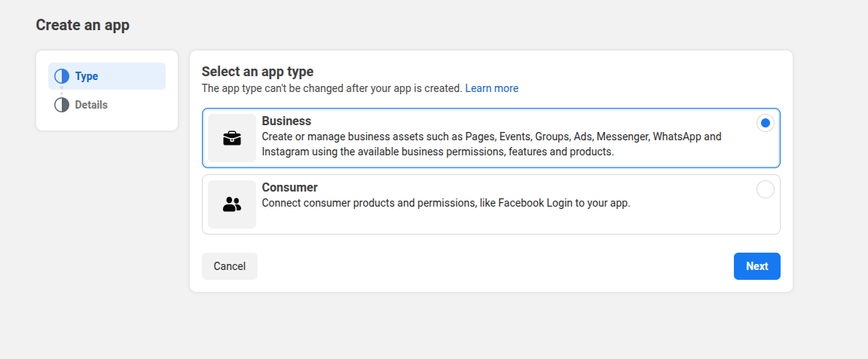Click the Business briefcase icon
This screenshot has width=868, height=359.
click(232, 138)
